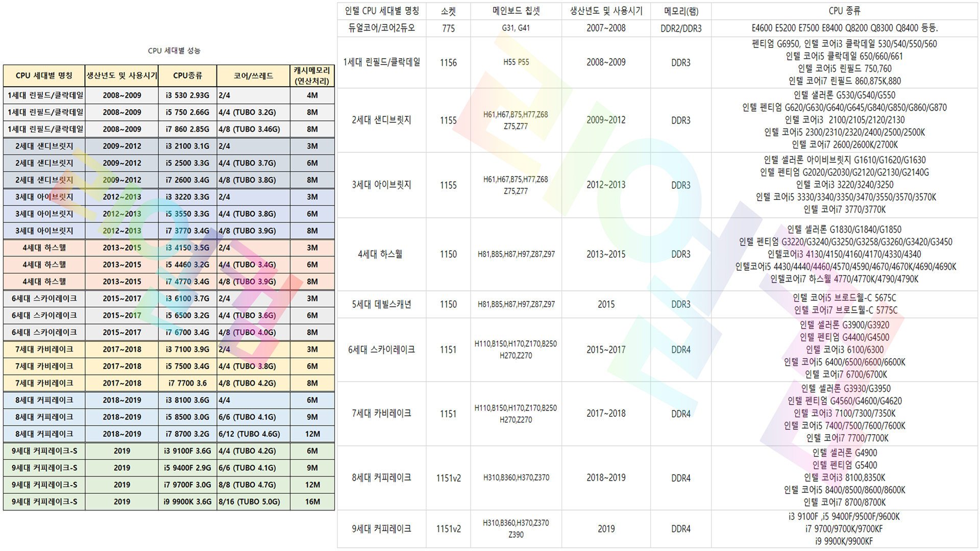The height and width of the screenshot is (551, 980).
Task: Select the '16M' cache cell
Action: coord(312,502)
